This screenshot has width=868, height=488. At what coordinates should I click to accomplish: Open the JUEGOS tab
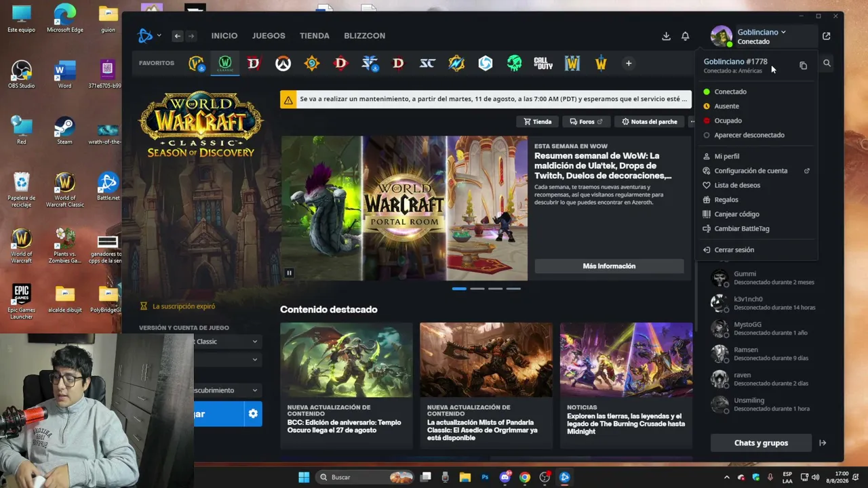269,36
